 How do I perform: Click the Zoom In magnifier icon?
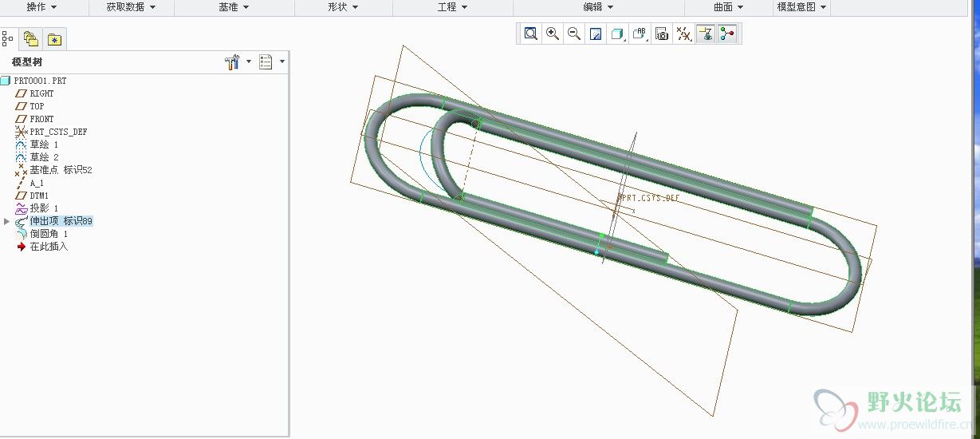click(553, 34)
